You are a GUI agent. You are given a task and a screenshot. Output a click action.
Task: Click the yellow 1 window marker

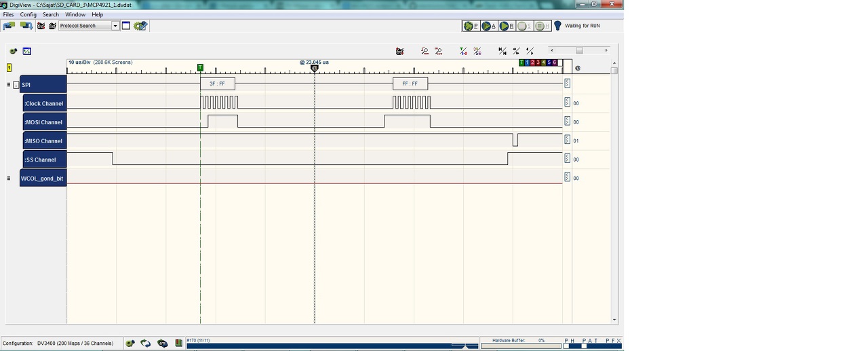pos(9,68)
